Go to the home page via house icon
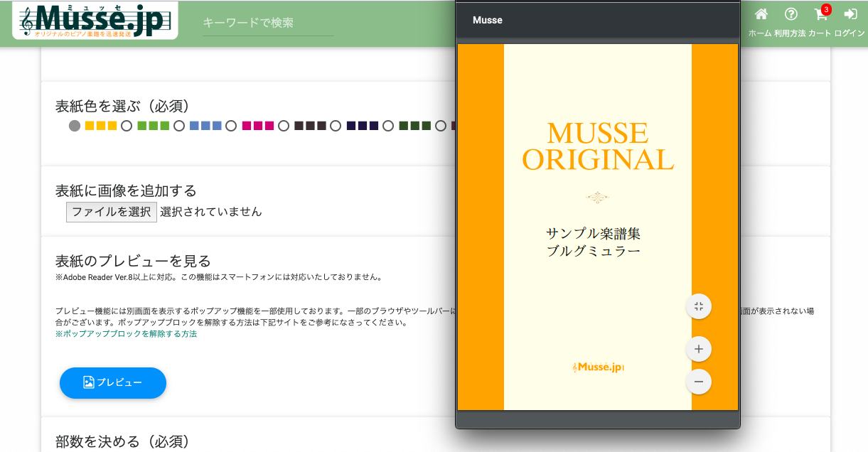Viewport: 868px width, 452px height. pyautogui.click(x=761, y=14)
